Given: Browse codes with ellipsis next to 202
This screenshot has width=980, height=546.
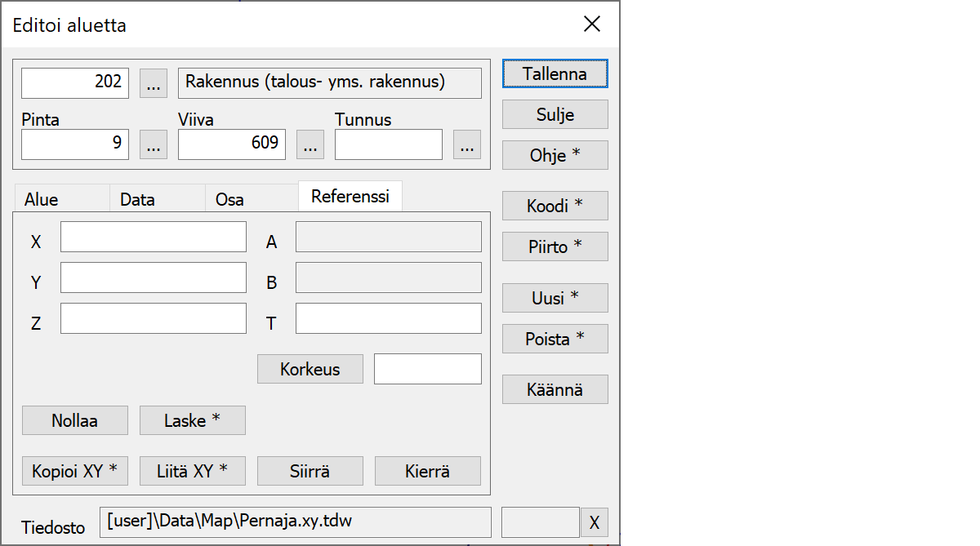Looking at the screenshot, I should [x=154, y=83].
